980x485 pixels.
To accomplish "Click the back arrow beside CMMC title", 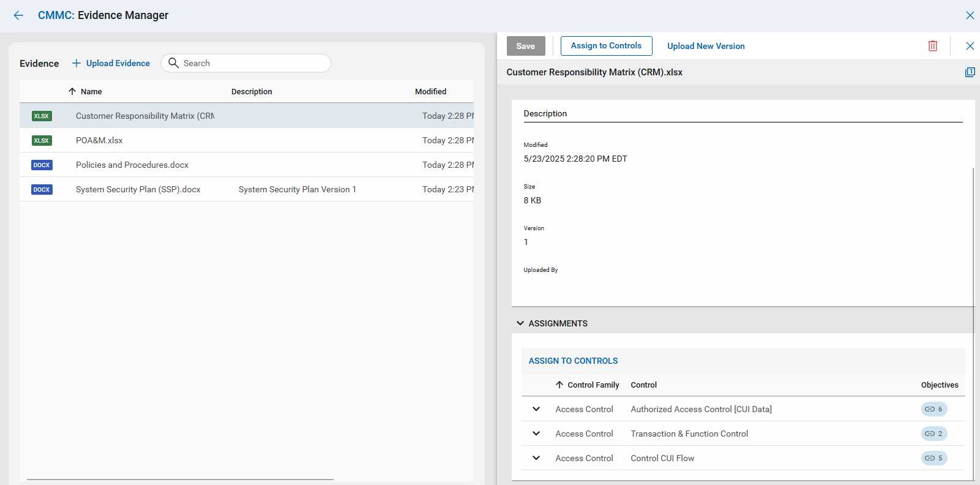I will [x=18, y=15].
